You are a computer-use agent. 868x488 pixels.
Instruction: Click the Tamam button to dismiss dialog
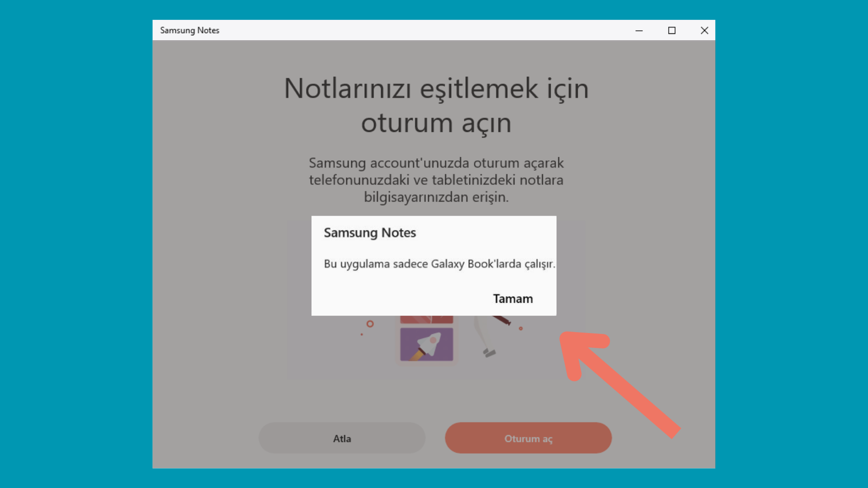click(512, 298)
